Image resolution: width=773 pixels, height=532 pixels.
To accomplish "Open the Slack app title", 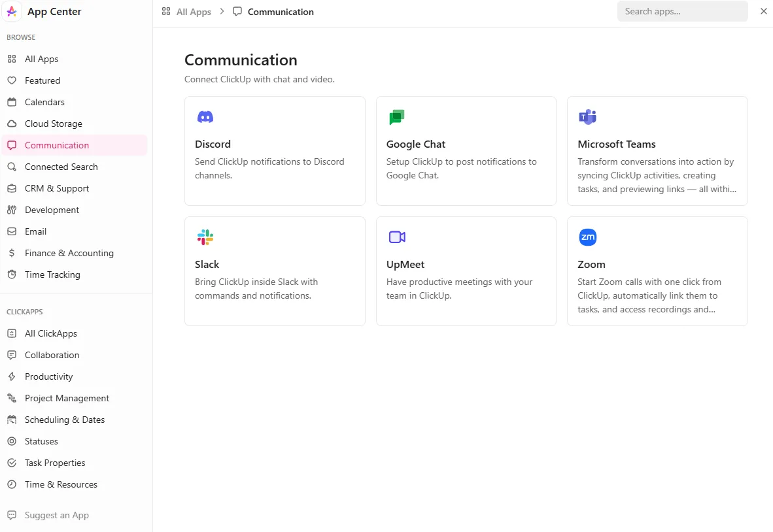I will click(x=207, y=265).
